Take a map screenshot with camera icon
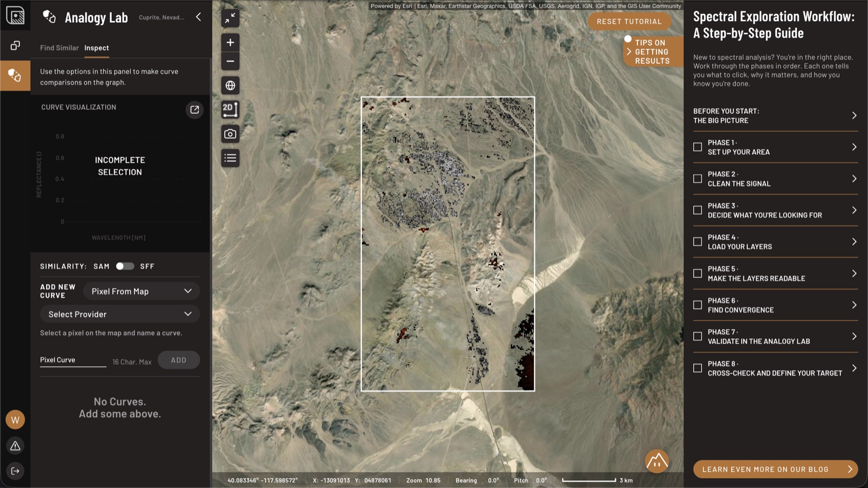The image size is (868, 488). pyautogui.click(x=230, y=134)
